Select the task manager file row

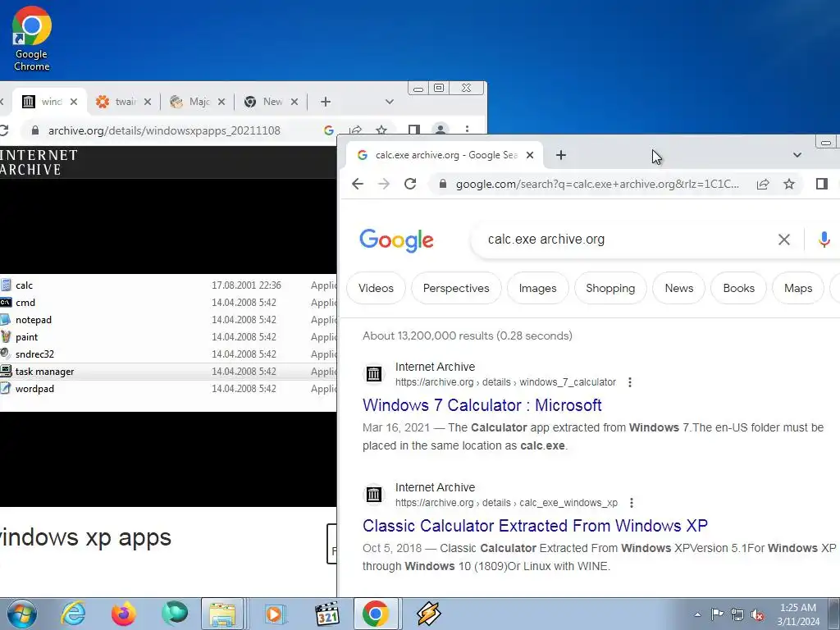point(168,372)
